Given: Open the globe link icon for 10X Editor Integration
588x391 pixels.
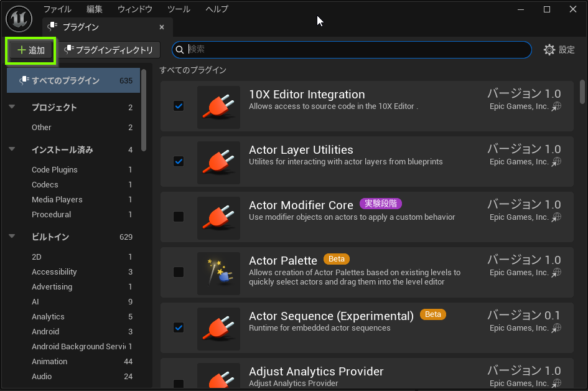Looking at the screenshot, I should [x=556, y=106].
